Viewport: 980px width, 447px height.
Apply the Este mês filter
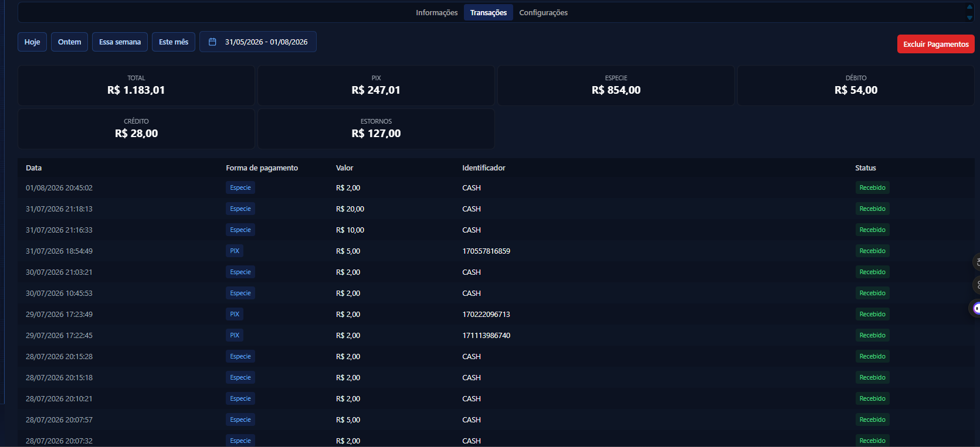click(174, 42)
